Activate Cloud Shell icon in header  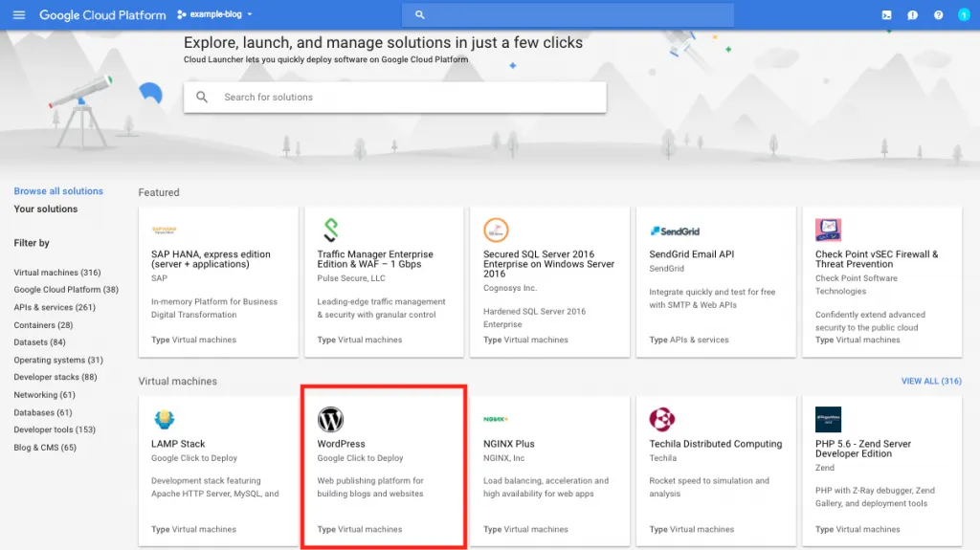pos(886,15)
